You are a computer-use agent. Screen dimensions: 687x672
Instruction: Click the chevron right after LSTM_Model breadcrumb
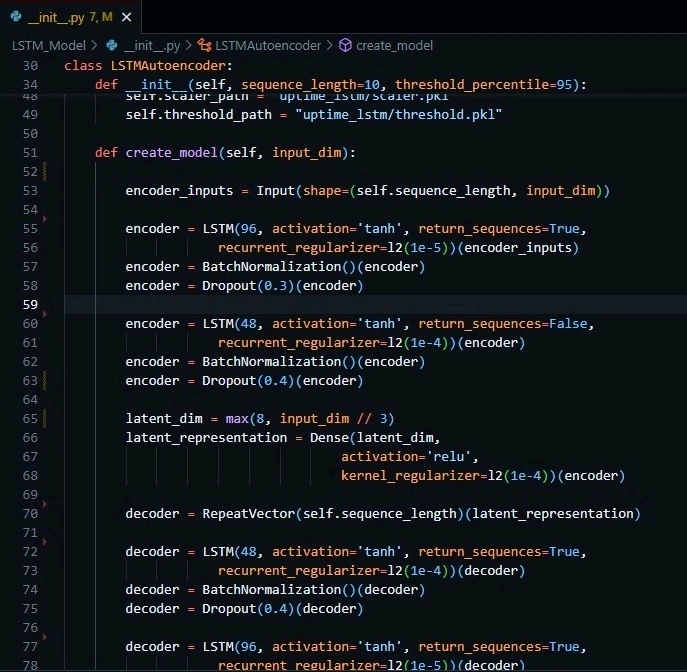(95, 45)
